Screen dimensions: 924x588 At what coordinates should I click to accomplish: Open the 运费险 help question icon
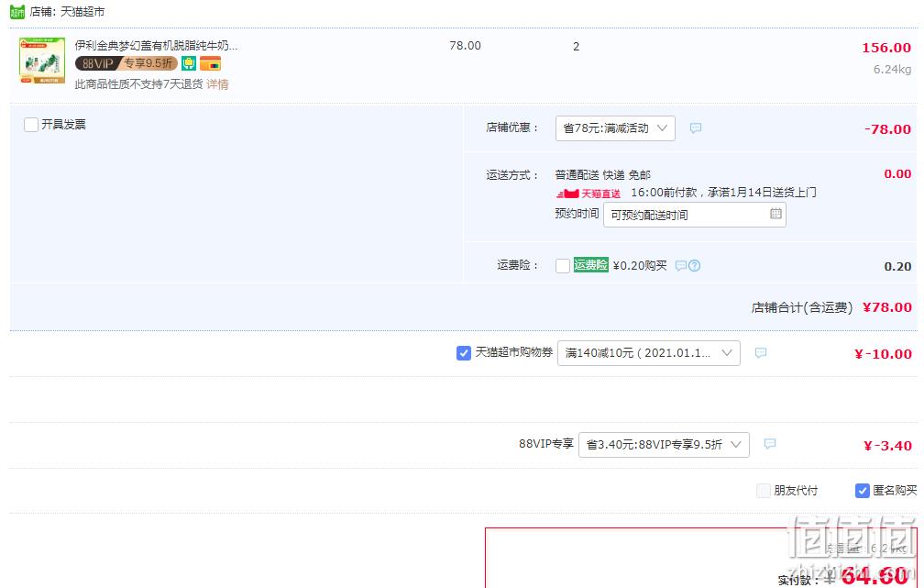695,266
